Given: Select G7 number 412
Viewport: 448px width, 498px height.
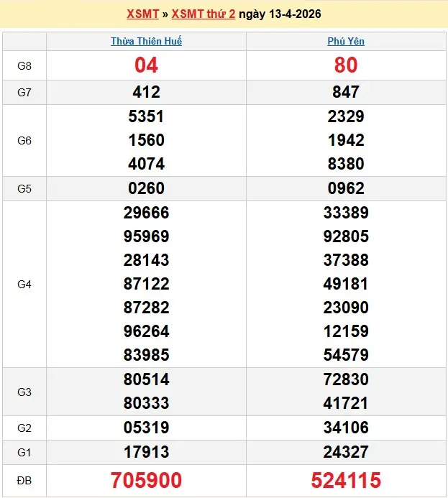Looking at the screenshot, I should [146, 92].
